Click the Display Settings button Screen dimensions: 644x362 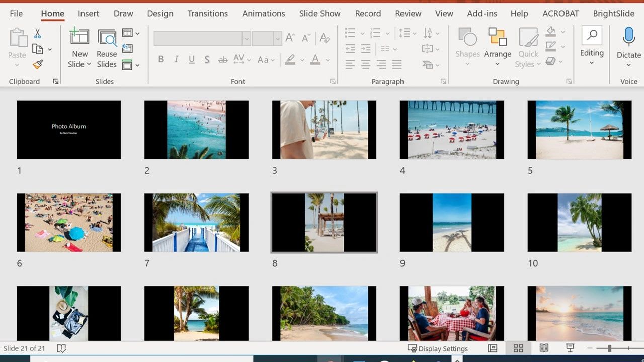click(x=437, y=348)
